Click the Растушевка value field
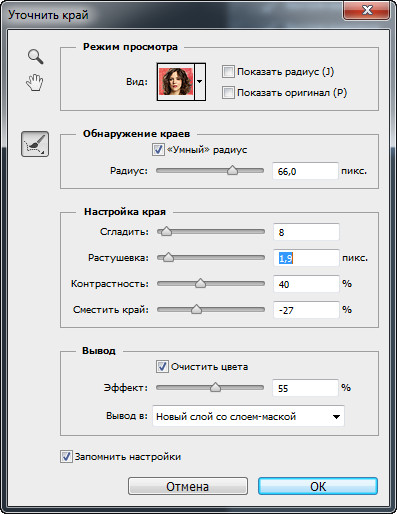Viewport: 397px width, 514px height. click(306, 258)
